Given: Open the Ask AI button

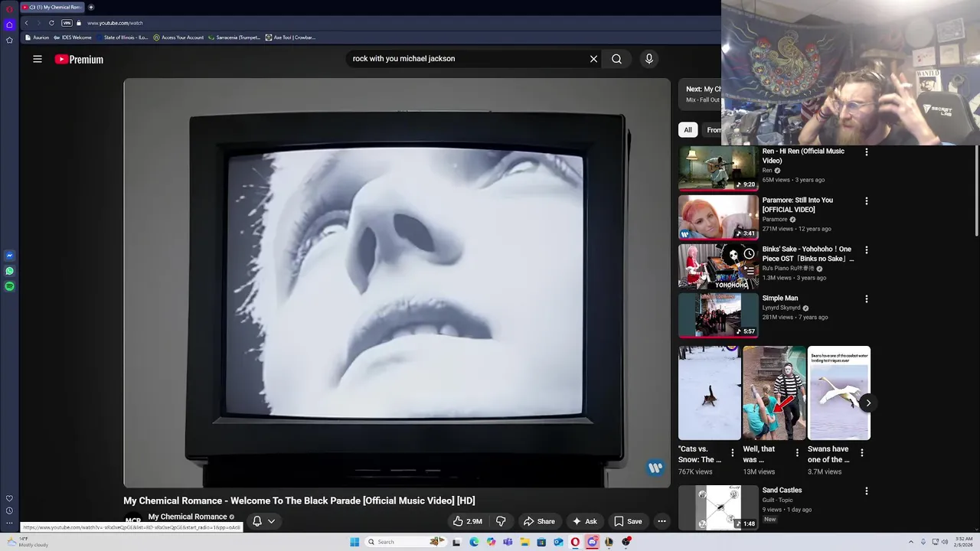Looking at the screenshot, I should pos(585,521).
